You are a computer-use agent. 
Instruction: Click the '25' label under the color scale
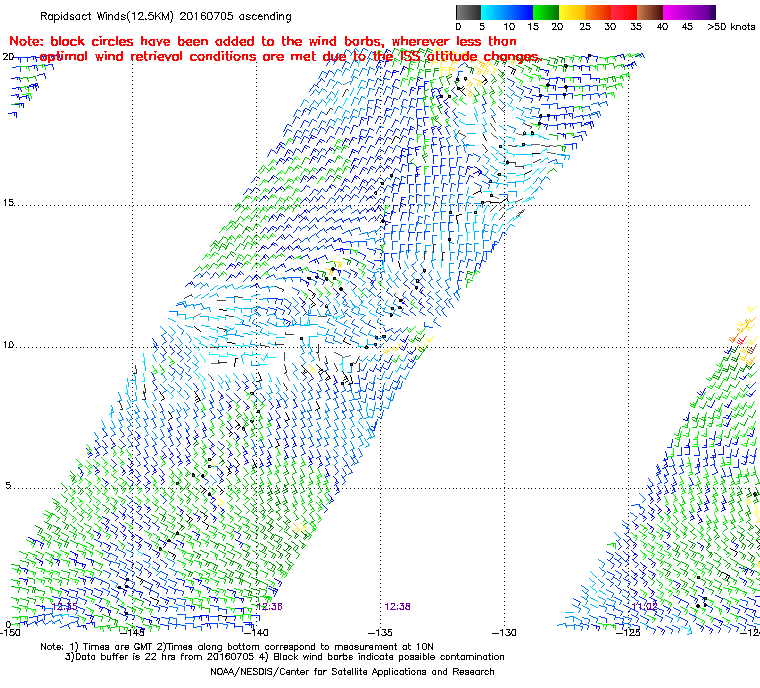[585, 27]
